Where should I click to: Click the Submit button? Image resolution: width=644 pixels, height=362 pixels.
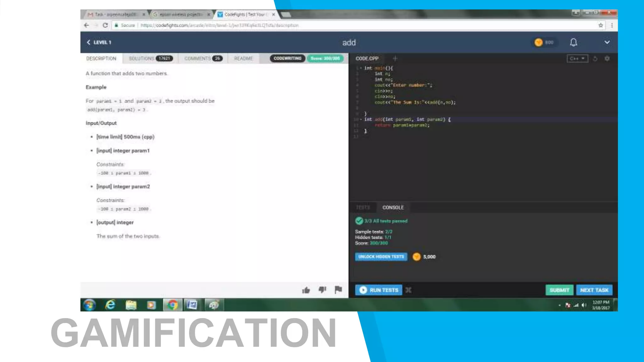[559, 290]
